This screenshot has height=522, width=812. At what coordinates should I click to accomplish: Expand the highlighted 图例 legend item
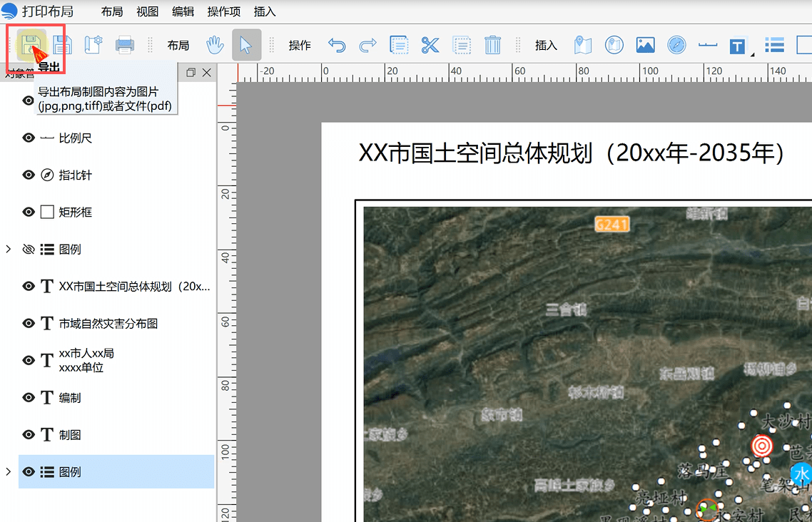tap(9, 472)
